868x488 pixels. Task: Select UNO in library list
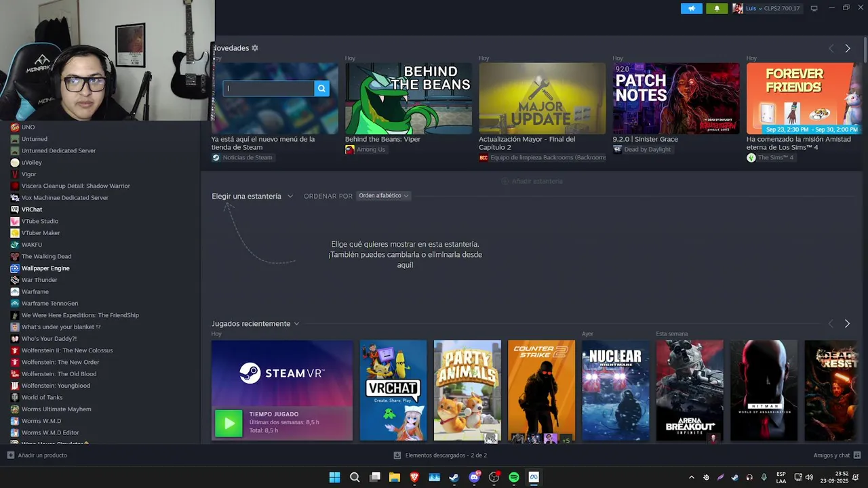tap(28, 127)
